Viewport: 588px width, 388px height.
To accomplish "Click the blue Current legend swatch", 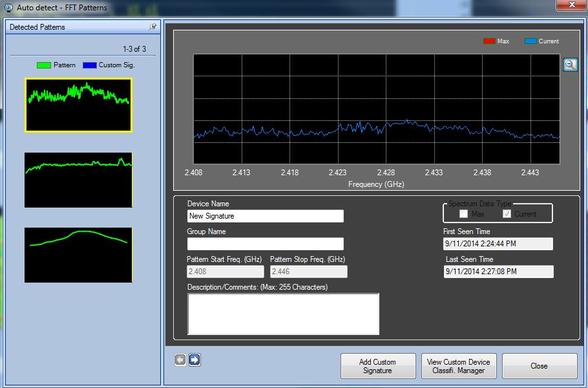I will [x=530, y=41].
